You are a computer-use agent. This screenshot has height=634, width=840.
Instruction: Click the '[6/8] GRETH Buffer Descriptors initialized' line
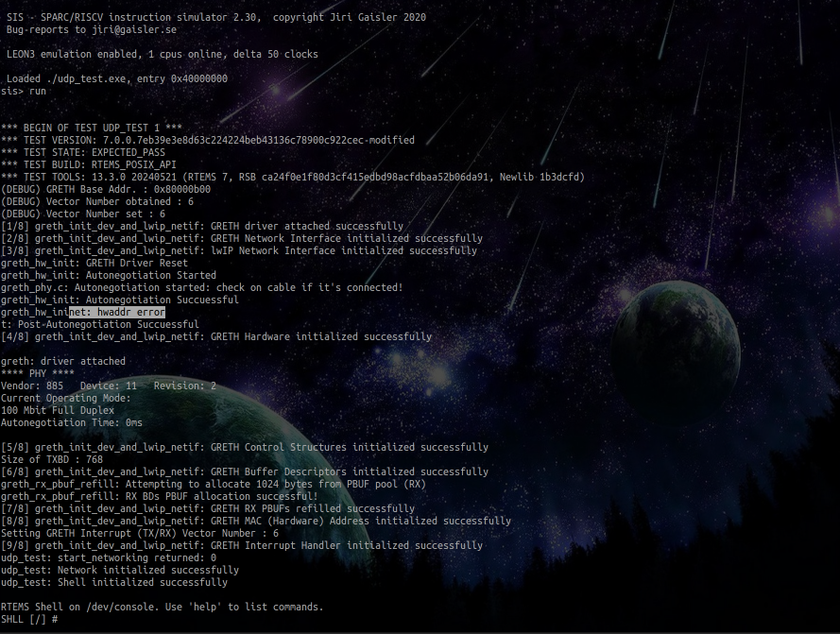tap(245, 472)
